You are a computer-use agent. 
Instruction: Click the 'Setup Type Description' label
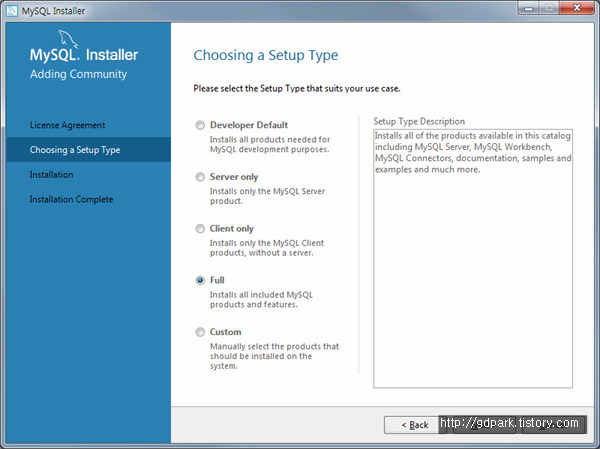click(x=419, y=121)
